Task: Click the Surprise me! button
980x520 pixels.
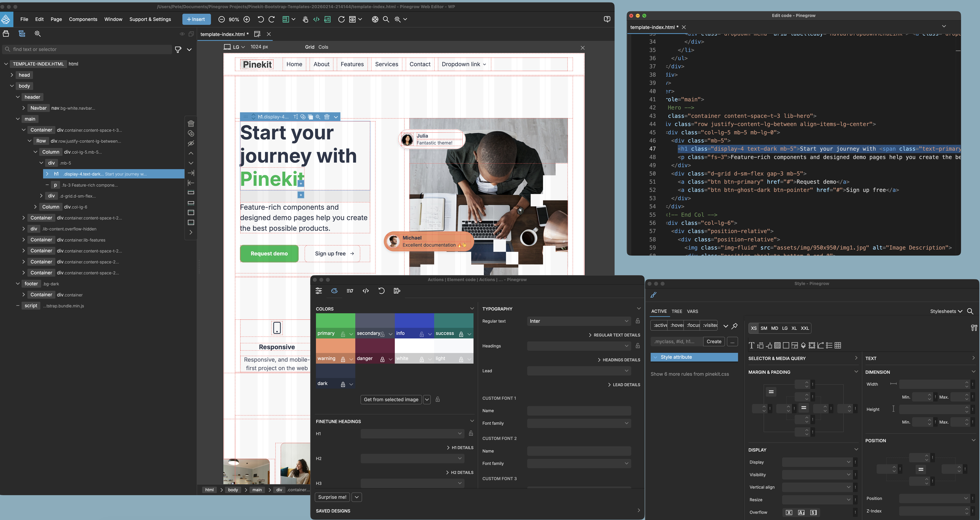Action: coord(332,497)
